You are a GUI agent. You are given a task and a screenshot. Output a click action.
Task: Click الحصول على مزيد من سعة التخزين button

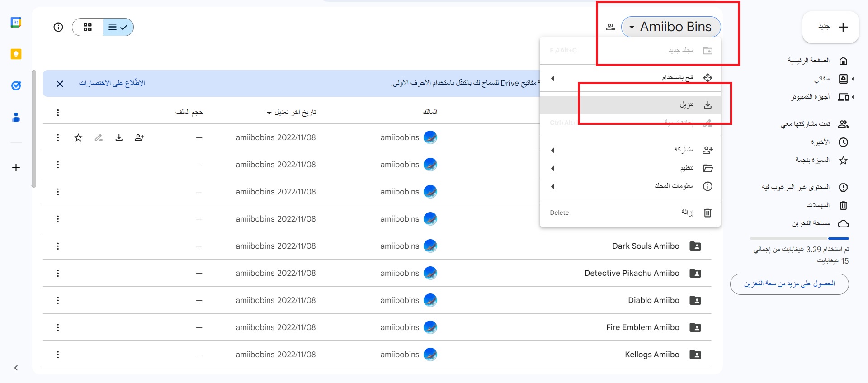coord(789,284)
